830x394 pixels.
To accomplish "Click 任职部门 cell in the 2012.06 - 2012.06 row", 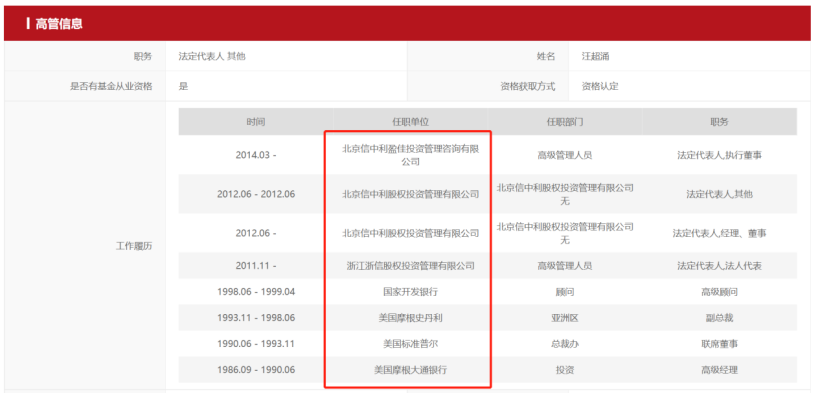I will point(565,194).
